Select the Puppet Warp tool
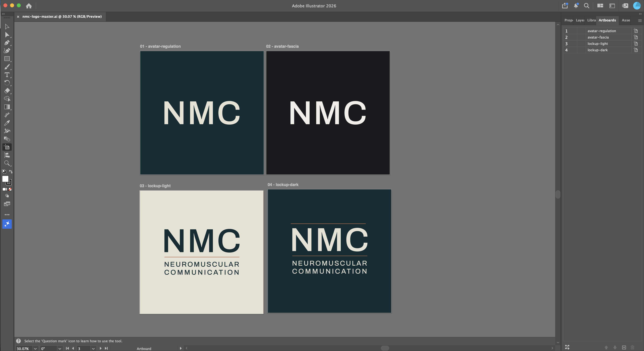Image resolution: width=644 pixels, height=351 pixels. coord(7,131)
